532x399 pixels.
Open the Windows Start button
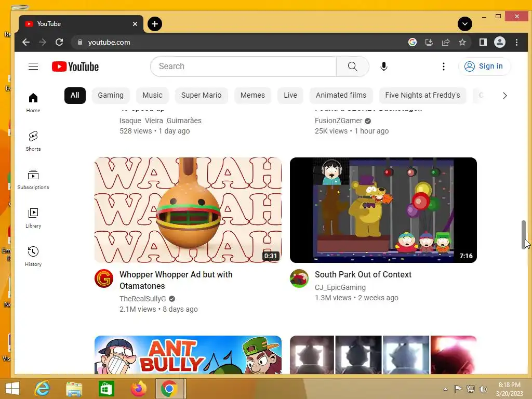click(12, 389)
